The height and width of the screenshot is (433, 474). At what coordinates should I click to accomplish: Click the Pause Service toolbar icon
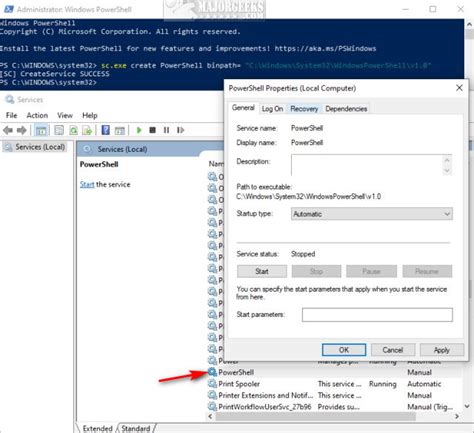(x=166, y=130)
